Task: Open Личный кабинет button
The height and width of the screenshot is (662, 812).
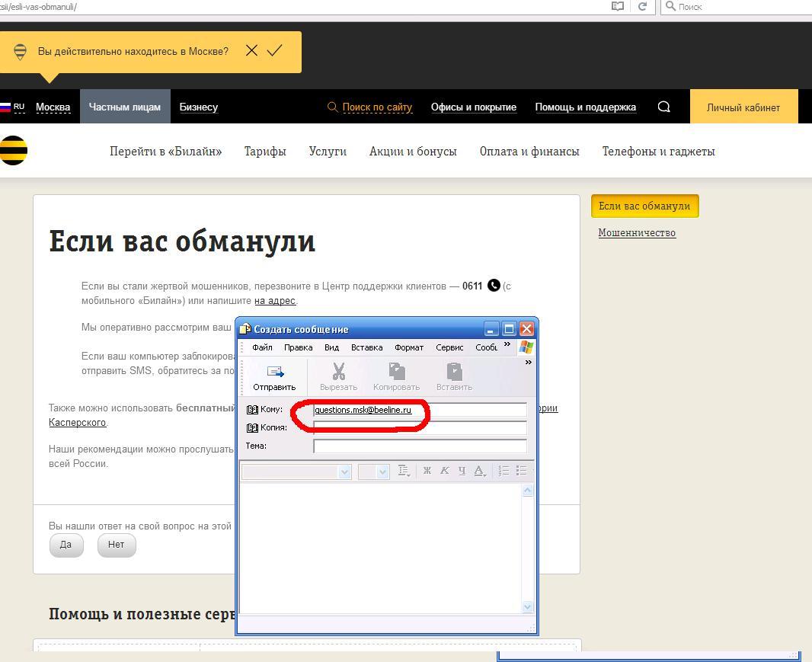Action: click(x=743, y=107)
